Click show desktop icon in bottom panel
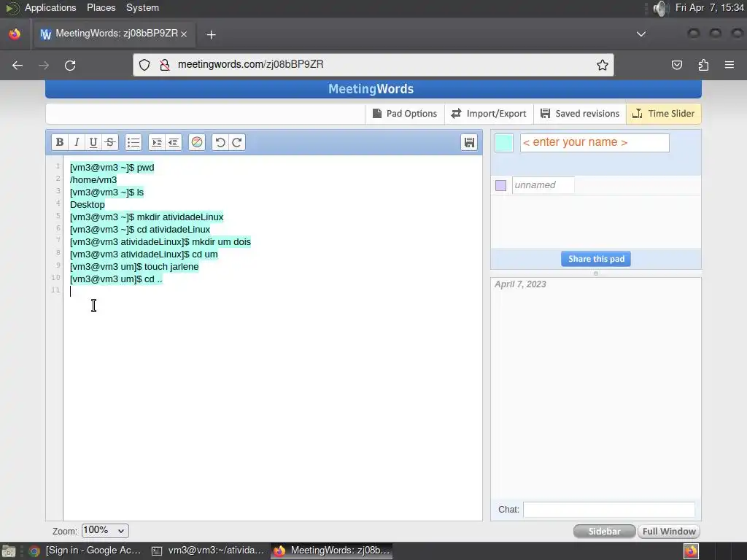Image resolution: width=747 pixels, height=560 pixels. (x=8, y=551)
